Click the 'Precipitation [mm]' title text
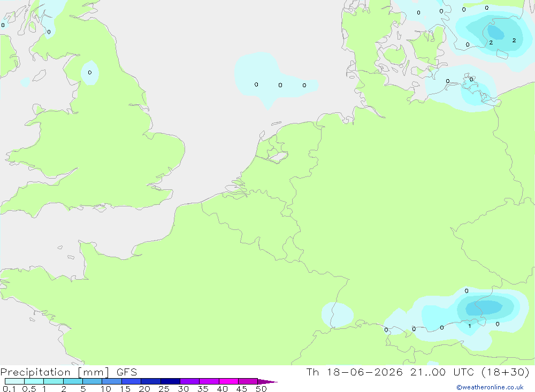 [55, 372]
